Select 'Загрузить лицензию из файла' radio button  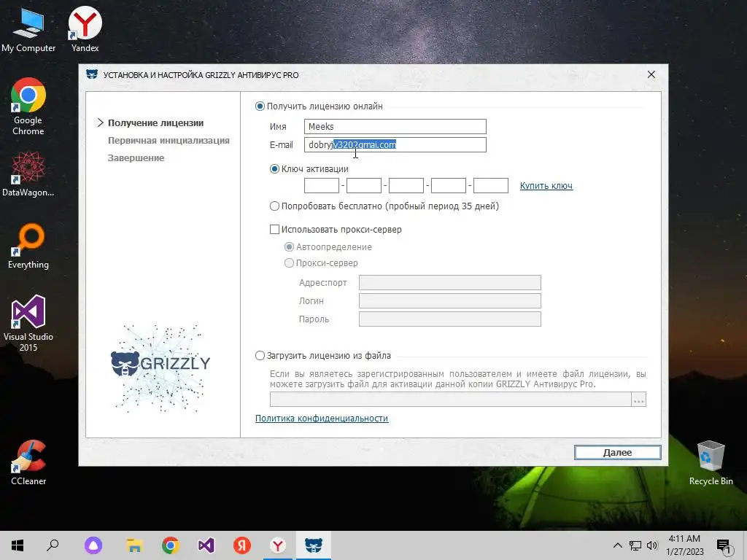(x=260, y=356)
